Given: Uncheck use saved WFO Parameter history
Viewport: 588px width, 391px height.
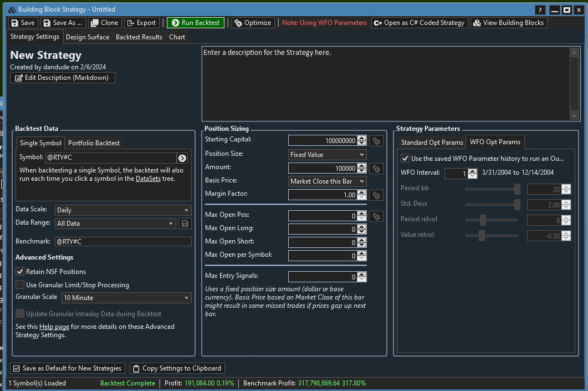Looking at the screenshot, I should click(405, 159).
